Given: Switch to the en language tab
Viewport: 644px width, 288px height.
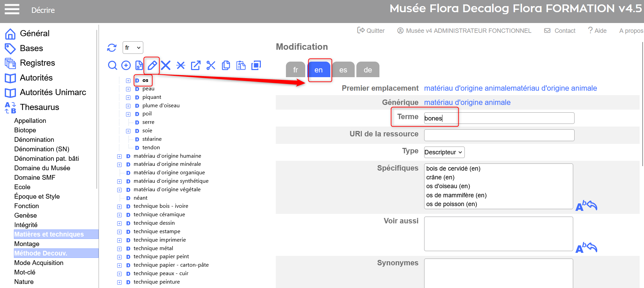Looking at the screenshot, I should click(318, 70).
